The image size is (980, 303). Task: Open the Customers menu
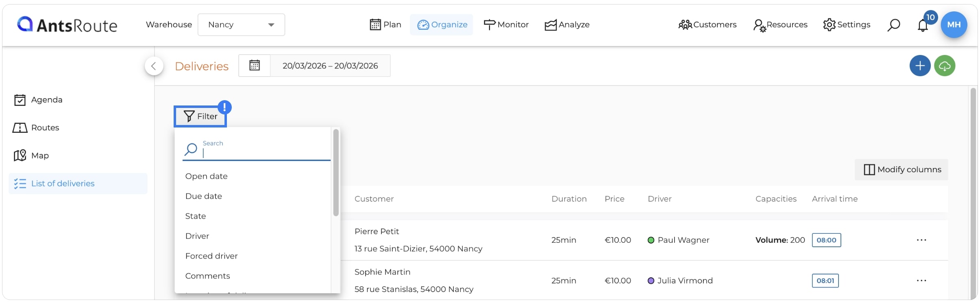(x=707, y=25)
